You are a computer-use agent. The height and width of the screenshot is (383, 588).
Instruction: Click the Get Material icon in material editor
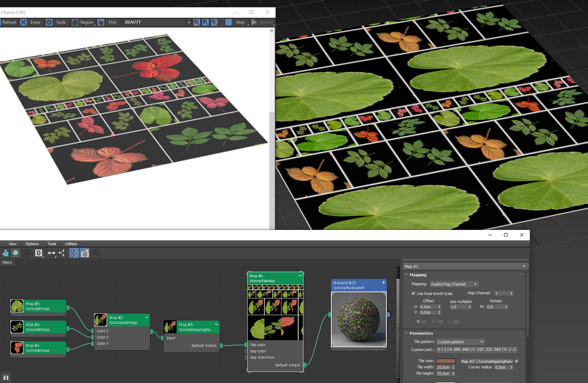pos(5,253)
